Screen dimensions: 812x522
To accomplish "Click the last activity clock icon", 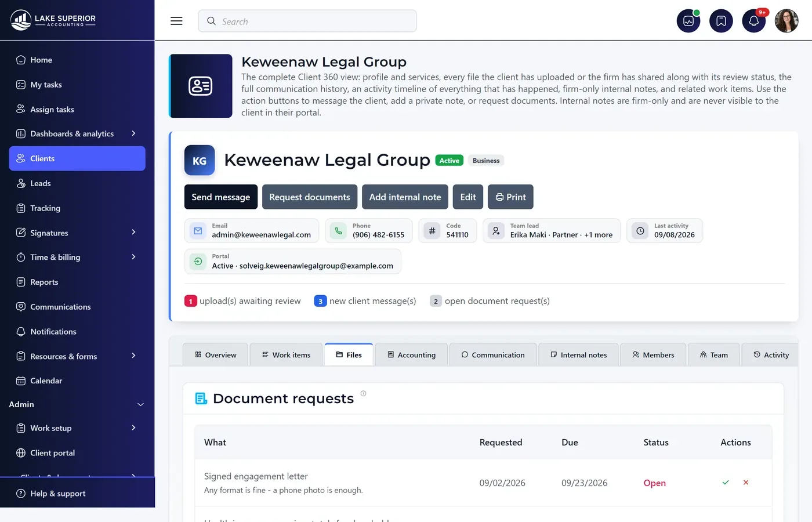I will click(x=640, y=231).
